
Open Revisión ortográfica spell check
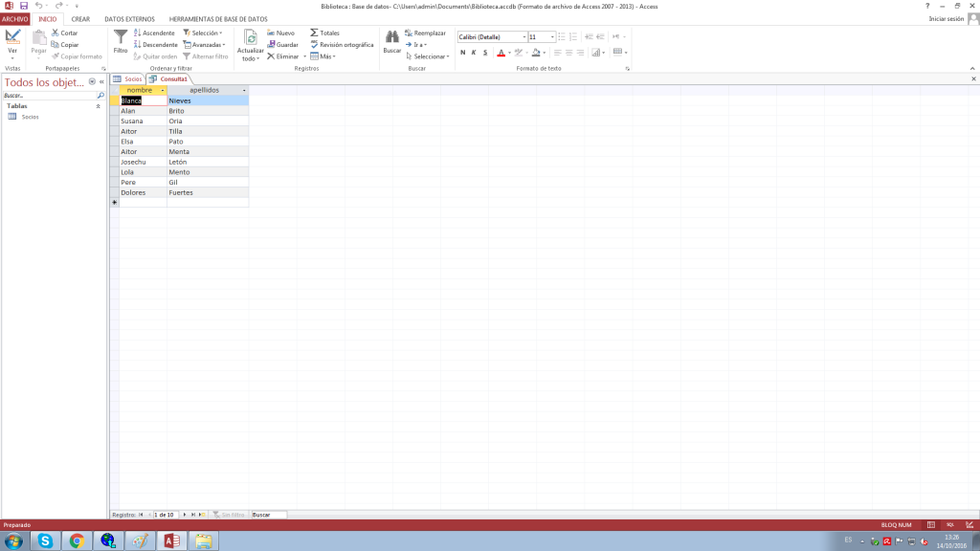[x=342, y=44]
